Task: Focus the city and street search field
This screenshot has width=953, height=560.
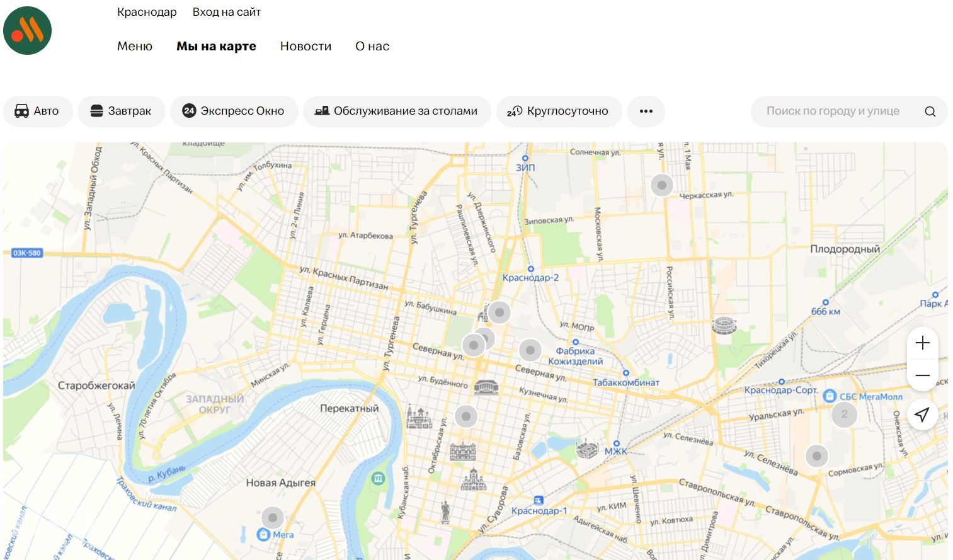Action: [x=833, y=111]
